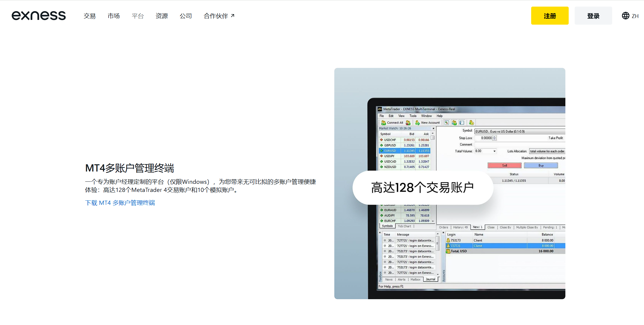Follow the 合作伙伴 partner link

219,16
